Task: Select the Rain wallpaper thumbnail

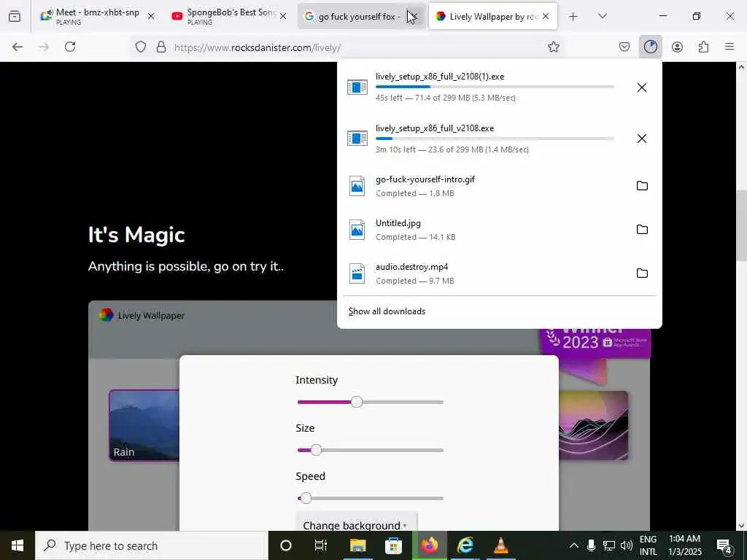Action: coord(144,425)
